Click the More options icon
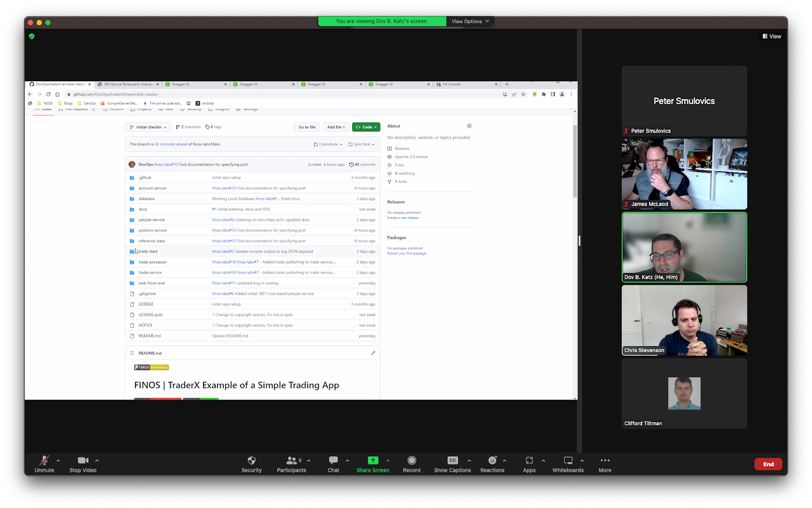 (x=604, y=461)
